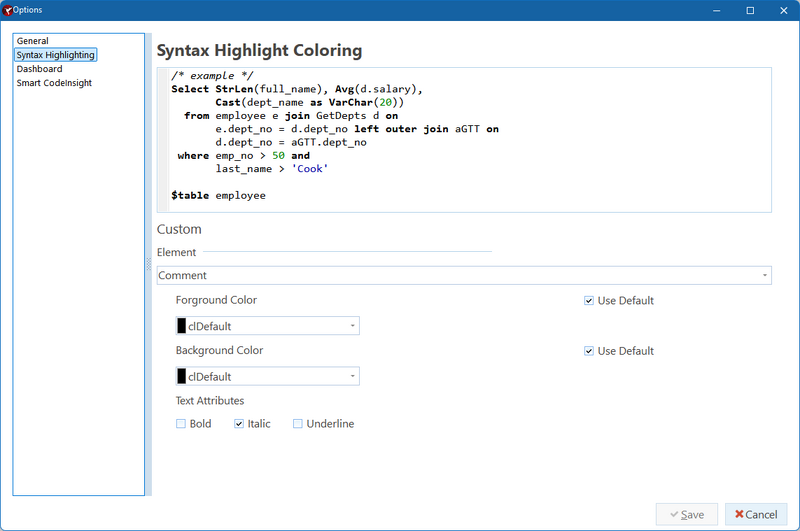
Task: Click the Select keyword in the preview
Action: click(x=190, y=89)
